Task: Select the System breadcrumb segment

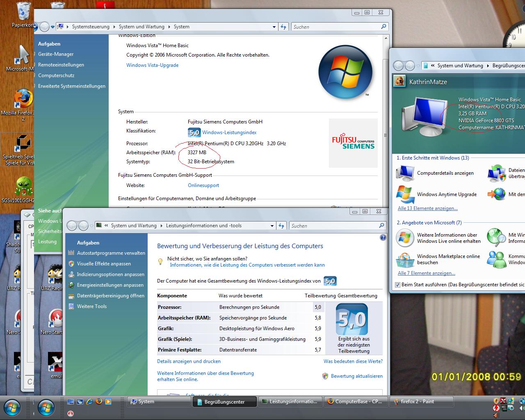Action: click(181, 27)
